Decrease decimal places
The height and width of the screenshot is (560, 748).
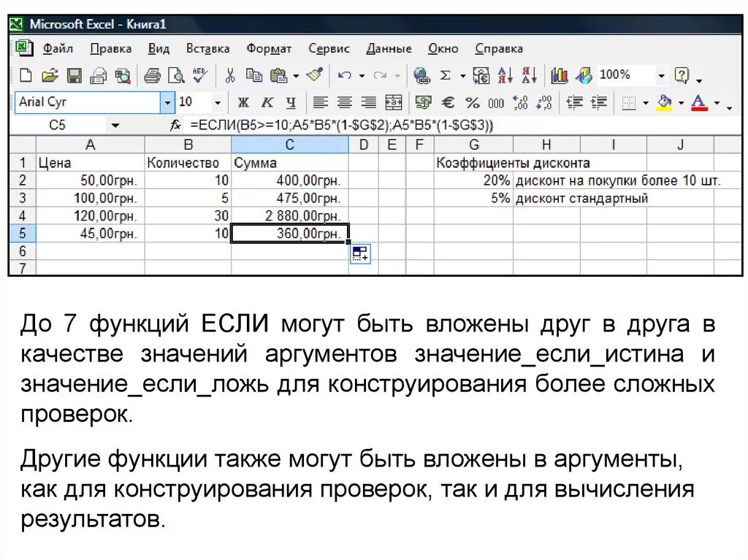click(x=543, y=102)
